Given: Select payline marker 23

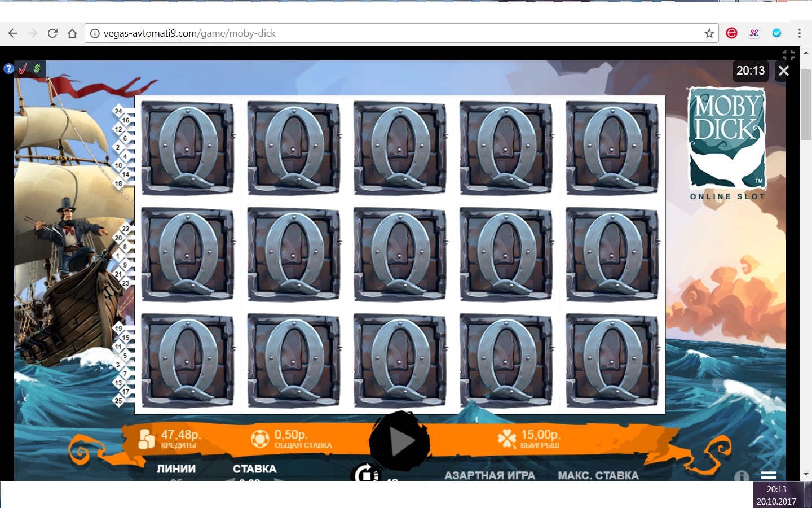Looking at the screenshot, I should tap(126, 283).
